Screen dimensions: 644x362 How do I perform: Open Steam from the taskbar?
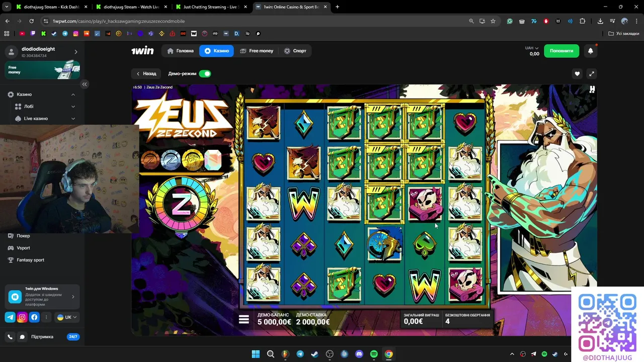coord(314,354)
